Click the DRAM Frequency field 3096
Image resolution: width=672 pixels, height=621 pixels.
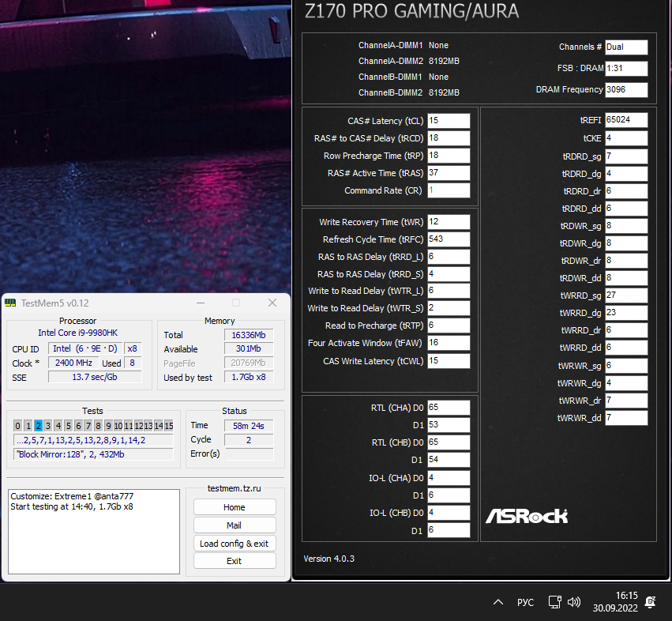tap(626, 89)
